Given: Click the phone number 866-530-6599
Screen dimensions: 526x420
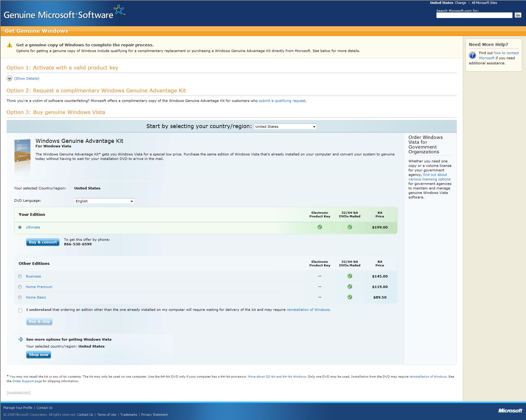Looking at the screenshot, I should click(x=78, y=244).
